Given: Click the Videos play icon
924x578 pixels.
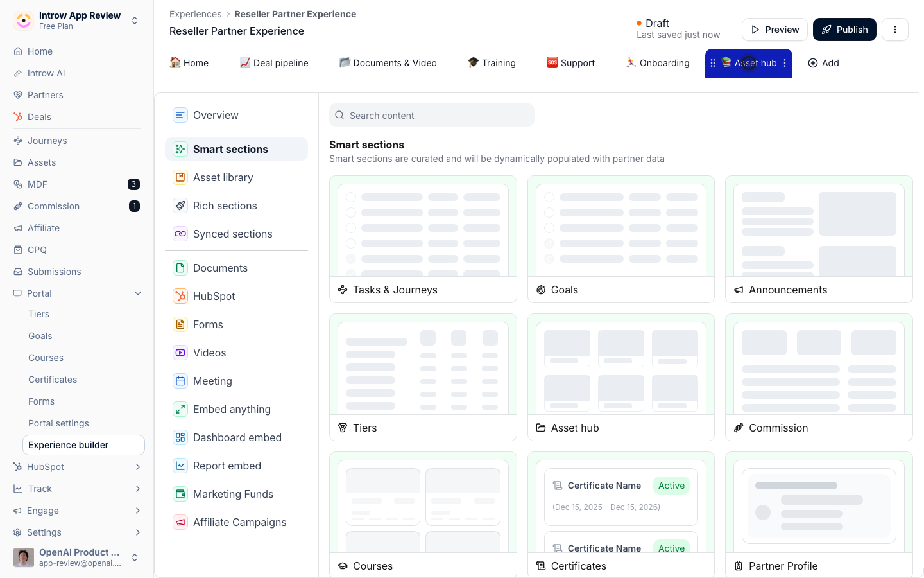Looking at the screenshot, I should pyautogui.click(x=180, y=353).
